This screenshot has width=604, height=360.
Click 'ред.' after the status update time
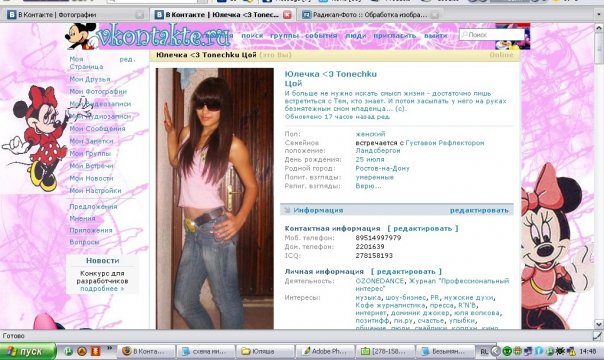point(383,117)
